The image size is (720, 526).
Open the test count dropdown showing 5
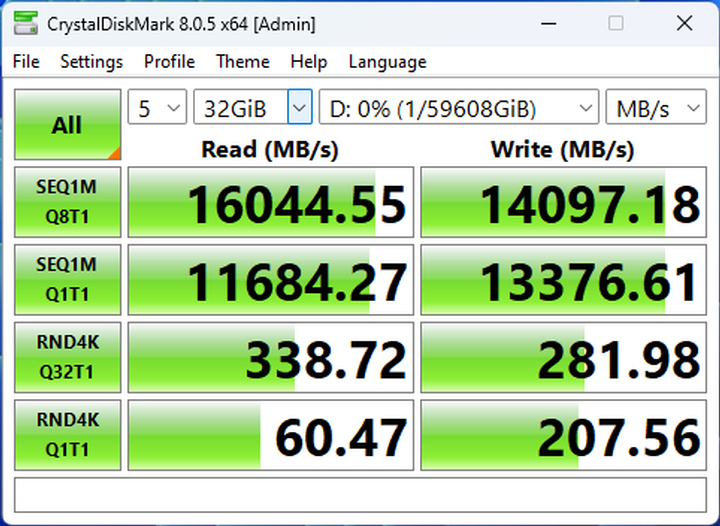[158, 109]
